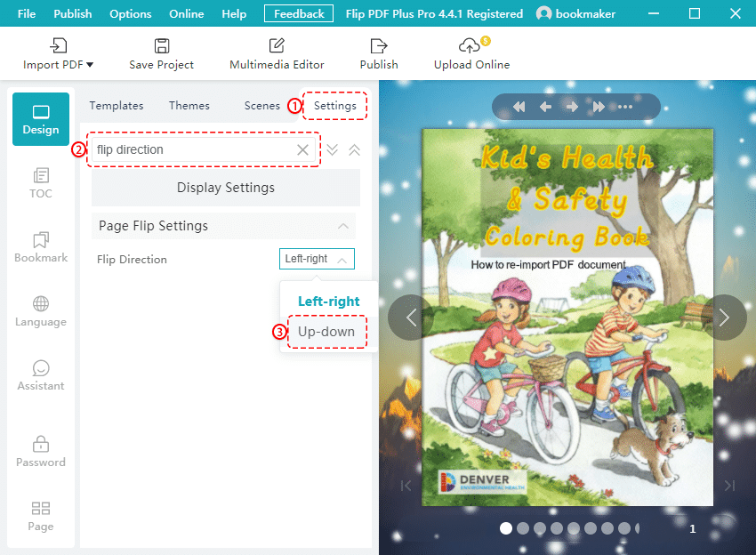Select Up-down flip direction
Viewport: 756px width, 555px height.
pyautogui.click(x=326, y=332)
